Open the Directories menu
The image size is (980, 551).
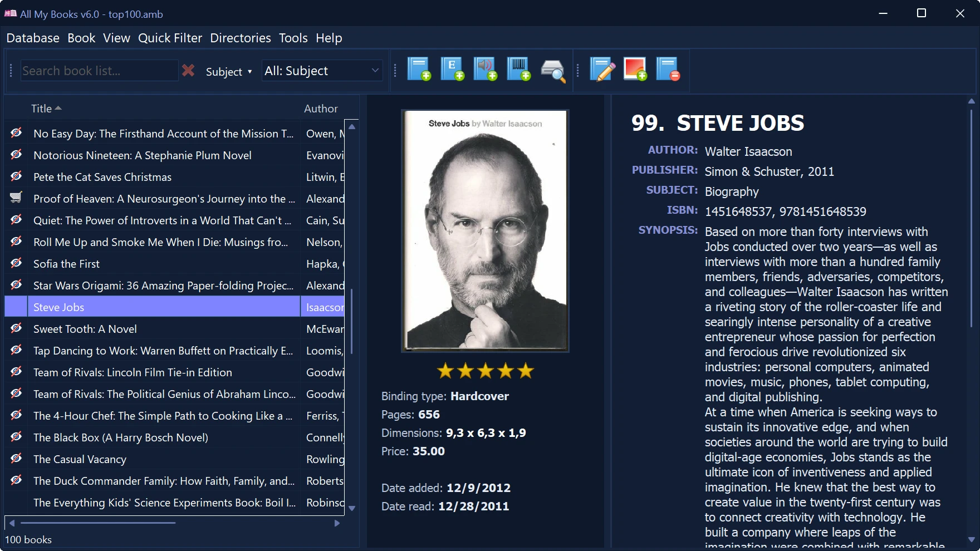pos(241,38)
